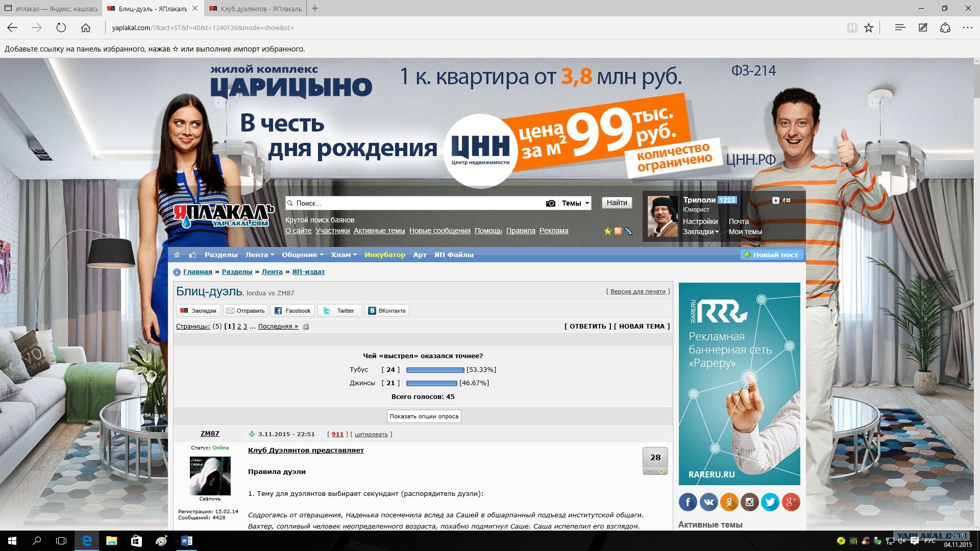
Task: Jump to Последняя page link
Action: pyautogui.click(x=278, y=327)
